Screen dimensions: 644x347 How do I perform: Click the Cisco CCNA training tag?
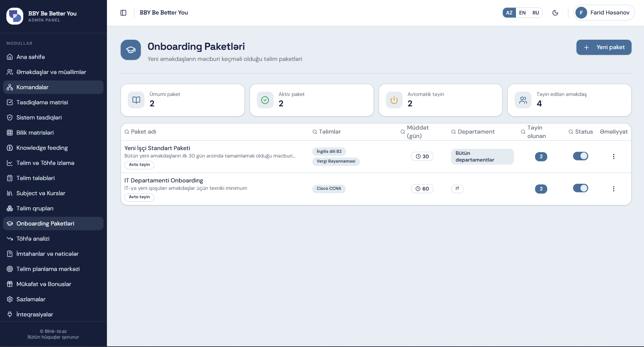(x=329, y=188)
